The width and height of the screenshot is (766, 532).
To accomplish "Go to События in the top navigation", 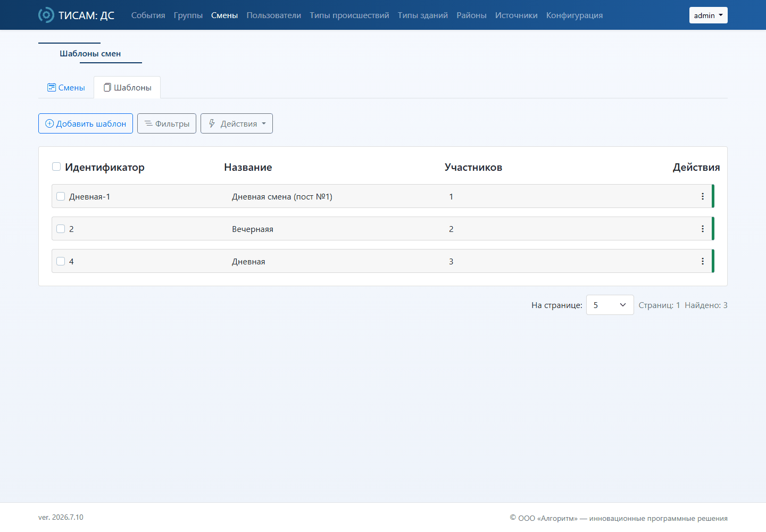I will 148,15.
